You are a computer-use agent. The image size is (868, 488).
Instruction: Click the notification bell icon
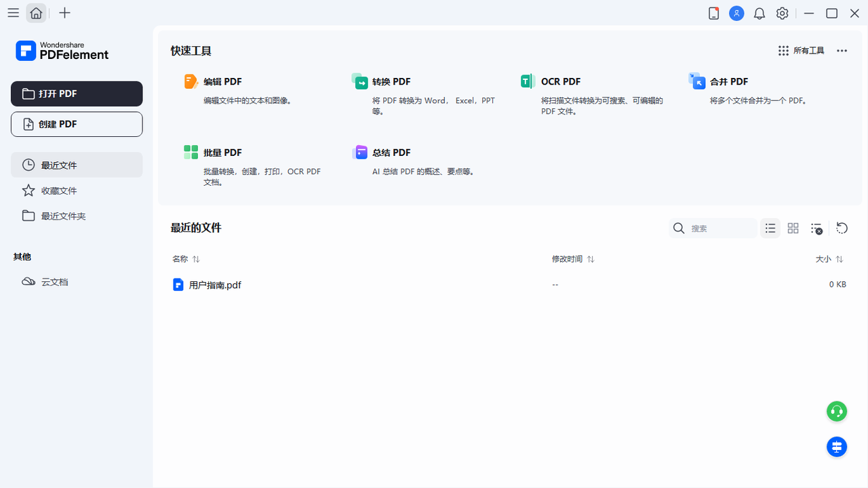(759, 13)
